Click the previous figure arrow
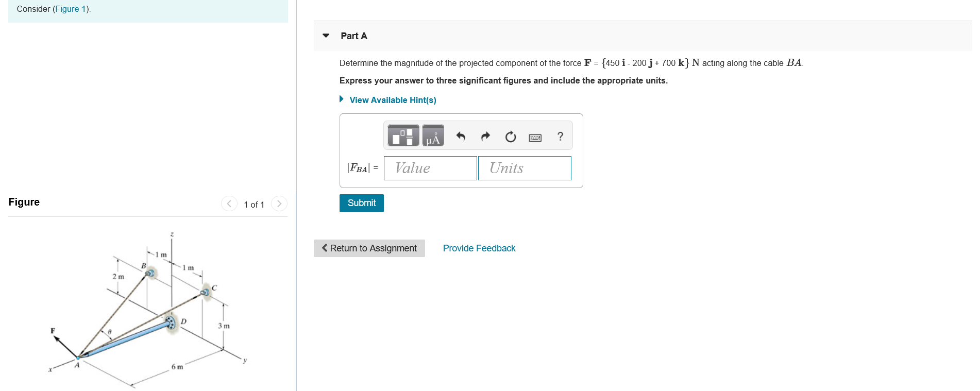The image size is (980, 391). coord(229,203)
